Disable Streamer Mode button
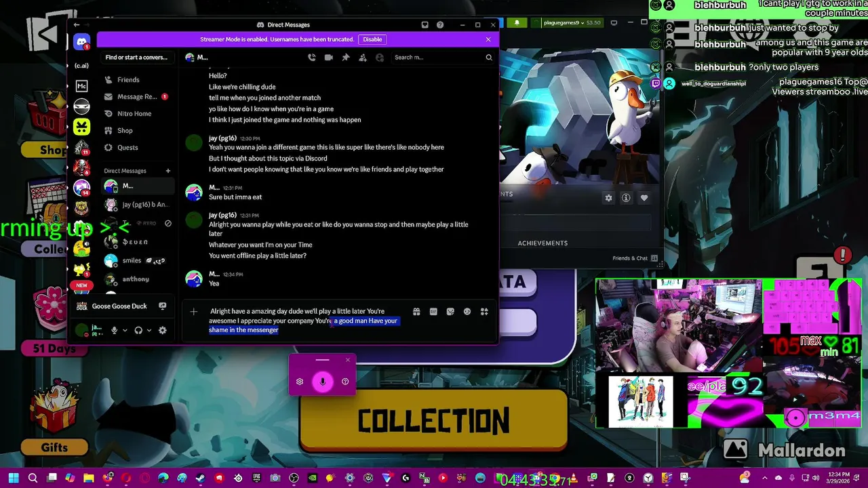 pyautogui.click(x=372, y=39)
